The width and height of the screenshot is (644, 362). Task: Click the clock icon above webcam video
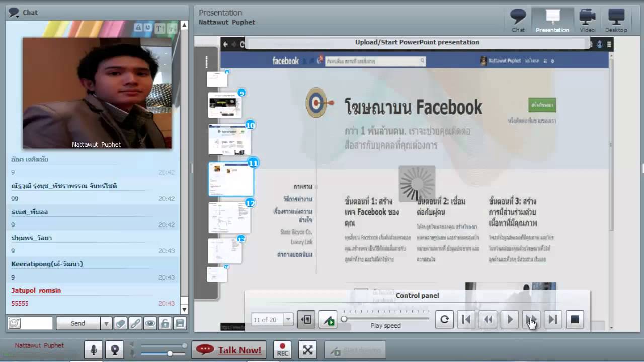pyautogui.click(x=148, y=28)
